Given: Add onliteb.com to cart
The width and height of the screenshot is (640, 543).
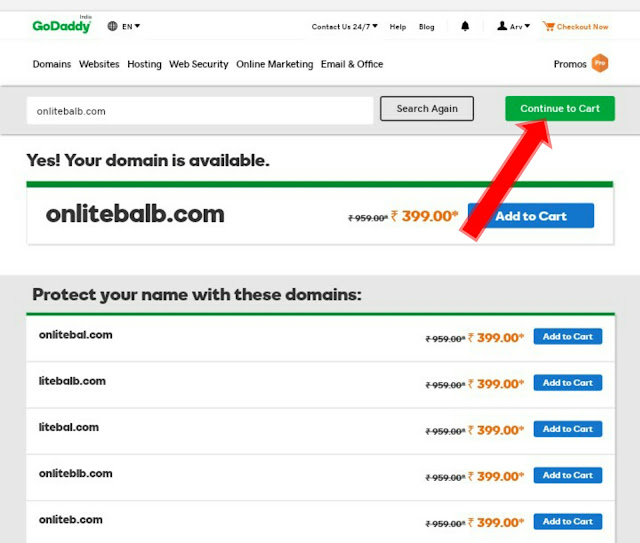Looking at the screenshot, I should pyautogui.click(x=568, y=521).
